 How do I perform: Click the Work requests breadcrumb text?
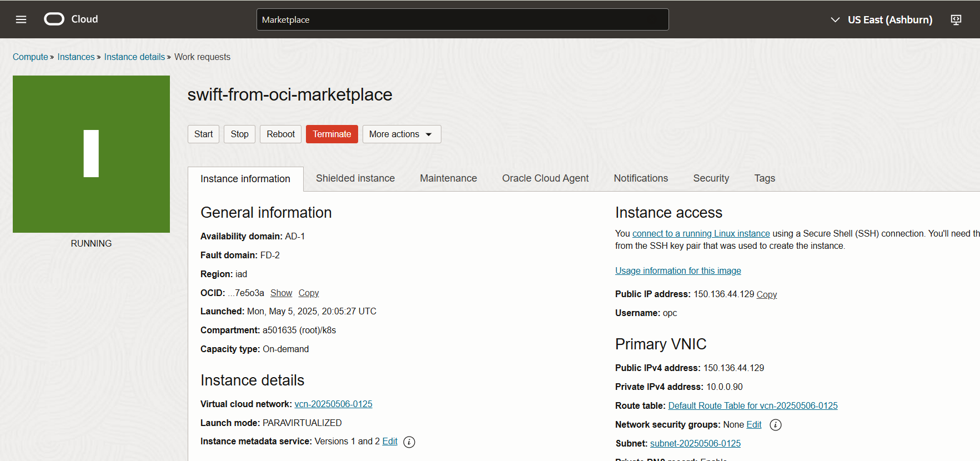click(202, 57)
